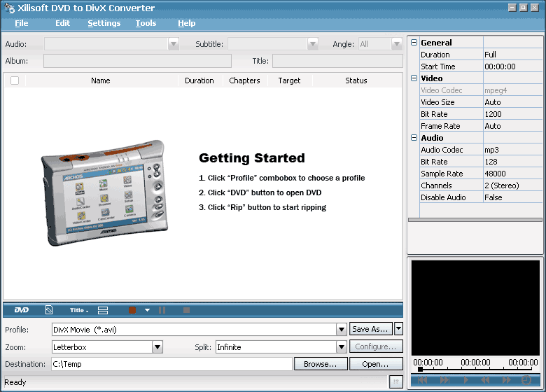The height and width of the screenshot is (392, 546).
Task: Click the Video Codec value mpeg4
Action: pos(512,90)
